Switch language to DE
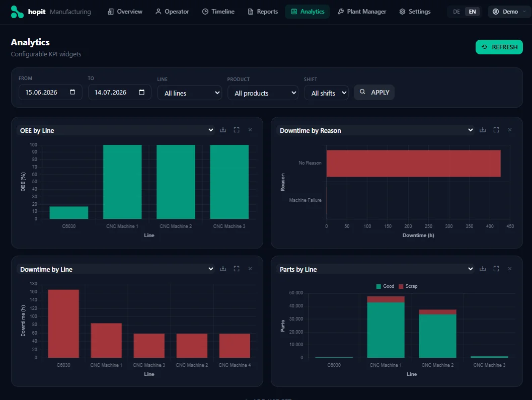Viewport: 532px width, 400px height. (x=457, y=12)
